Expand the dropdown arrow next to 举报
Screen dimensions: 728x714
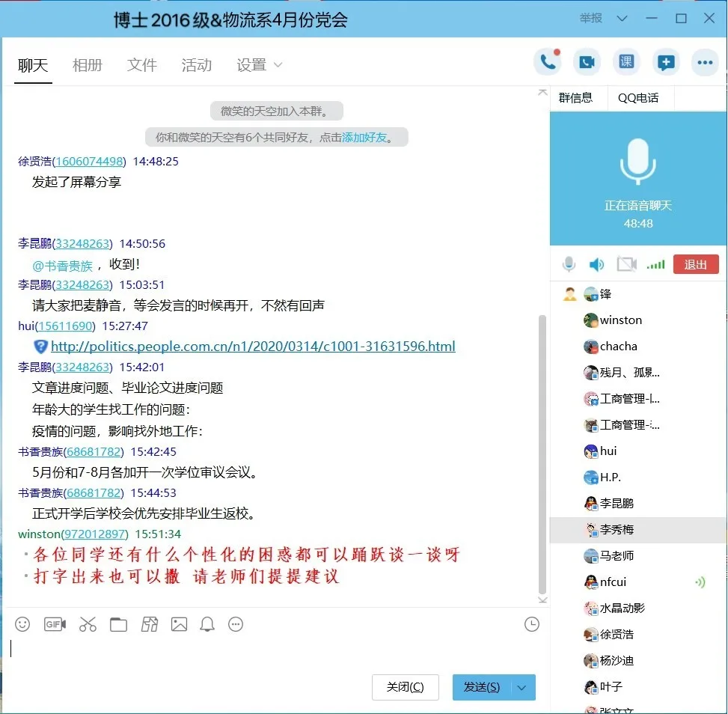[x=620, y=19]
